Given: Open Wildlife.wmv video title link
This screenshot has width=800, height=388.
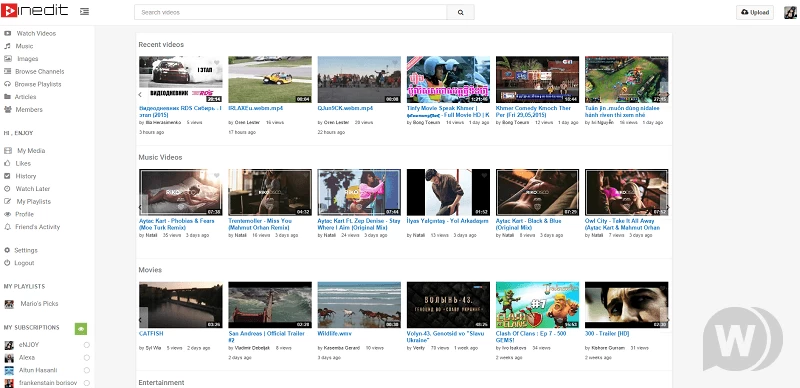Looking at the screenshot, I should pos(336,333).
